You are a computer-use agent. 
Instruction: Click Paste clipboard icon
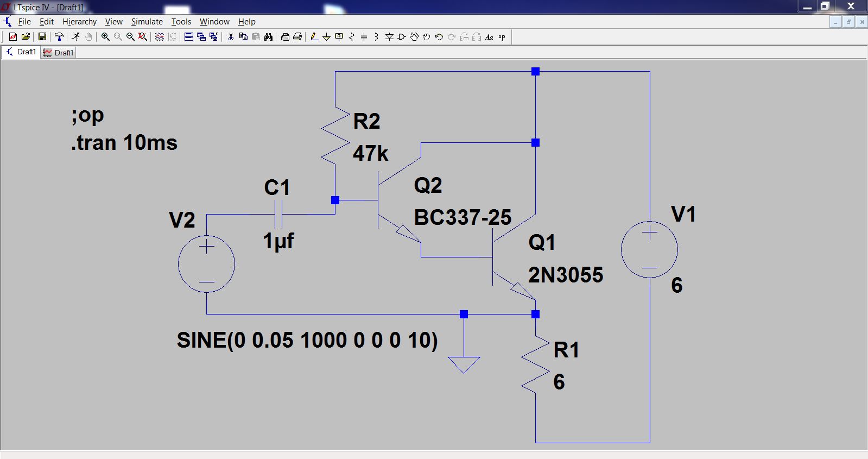coord(256,37)
